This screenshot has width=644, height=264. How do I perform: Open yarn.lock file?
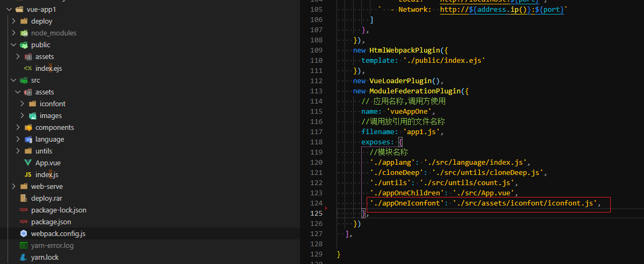tap(45, 258)
